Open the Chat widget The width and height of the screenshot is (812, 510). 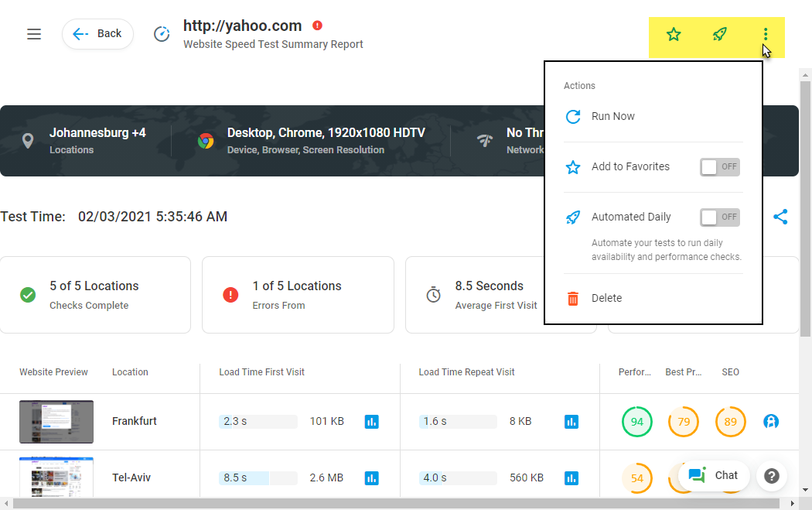[714, 476]
